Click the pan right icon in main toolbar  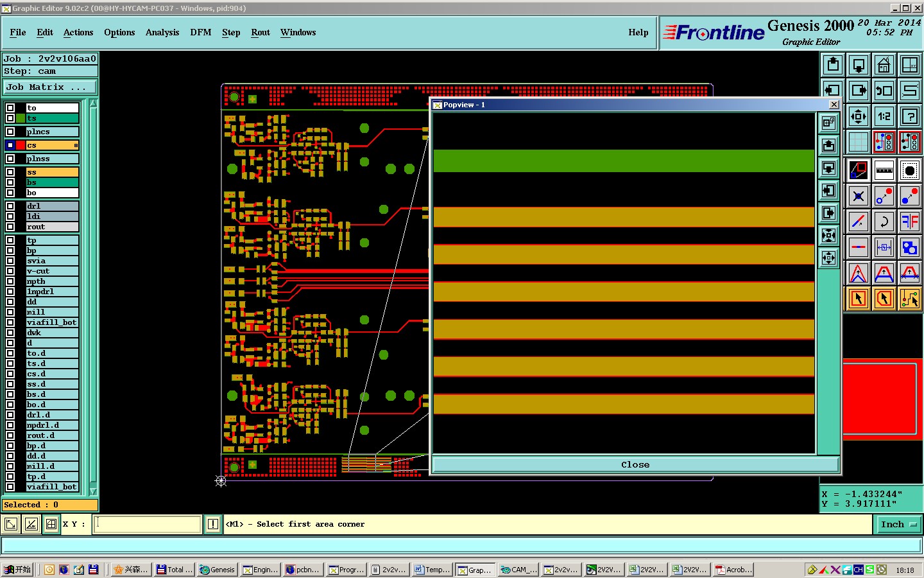tap(859, 91)
